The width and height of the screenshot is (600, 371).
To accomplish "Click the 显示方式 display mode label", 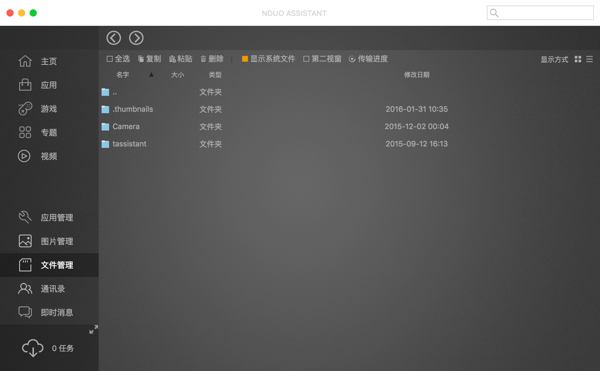I will tap(554, 60).
